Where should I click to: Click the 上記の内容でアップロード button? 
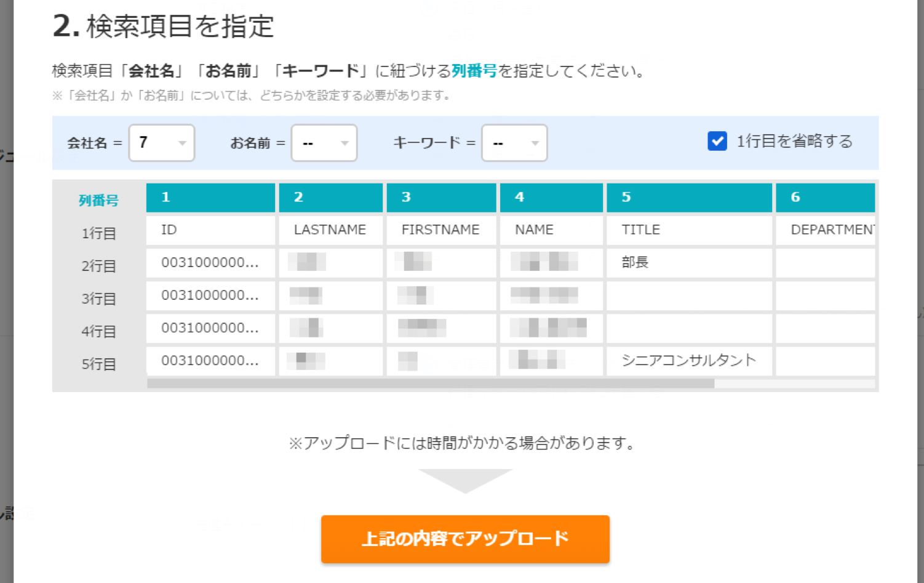[465, 539]
